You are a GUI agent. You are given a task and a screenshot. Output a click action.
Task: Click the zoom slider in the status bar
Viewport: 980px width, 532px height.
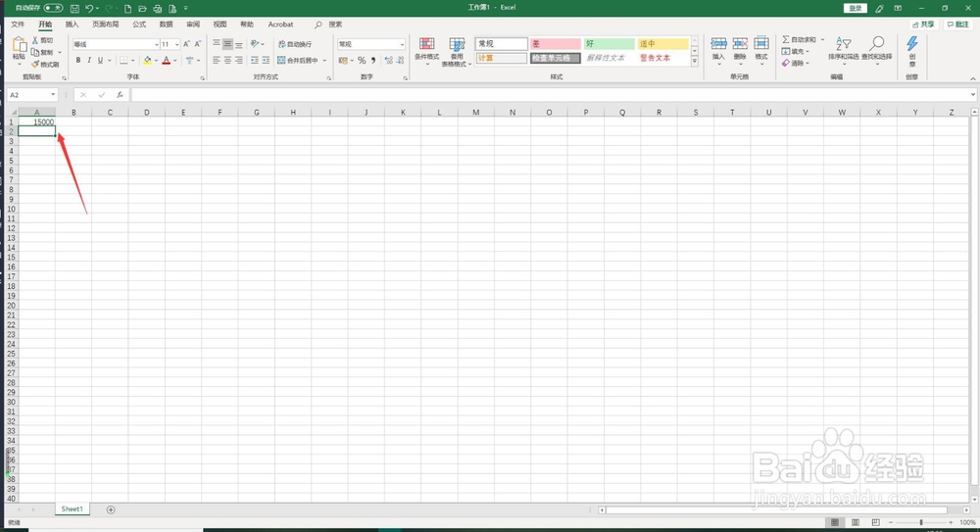[x=920, y=522]
